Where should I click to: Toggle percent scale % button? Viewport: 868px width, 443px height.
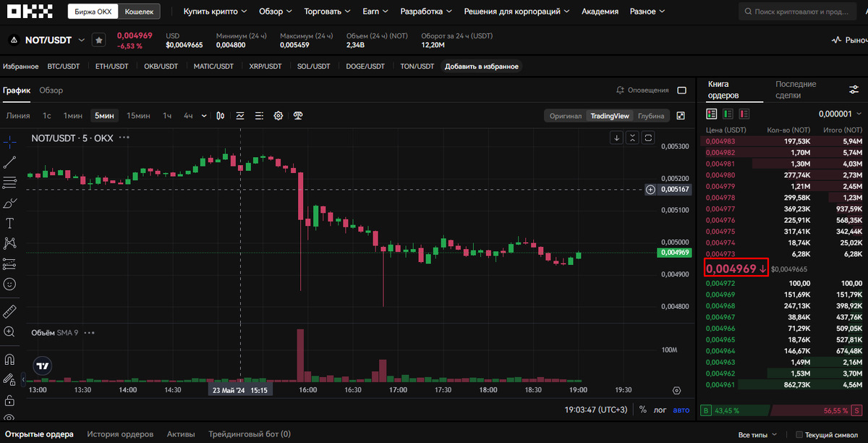coord(643,410)
